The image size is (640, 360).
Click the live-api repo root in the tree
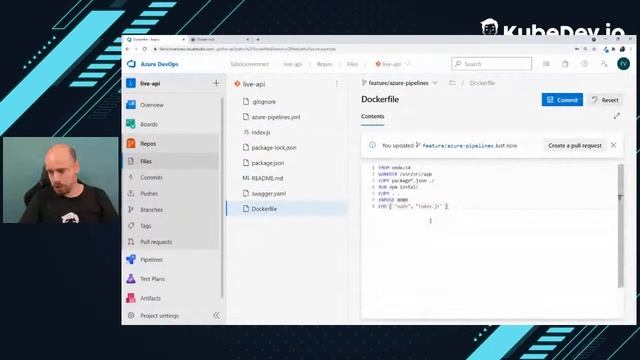(250, 84)
